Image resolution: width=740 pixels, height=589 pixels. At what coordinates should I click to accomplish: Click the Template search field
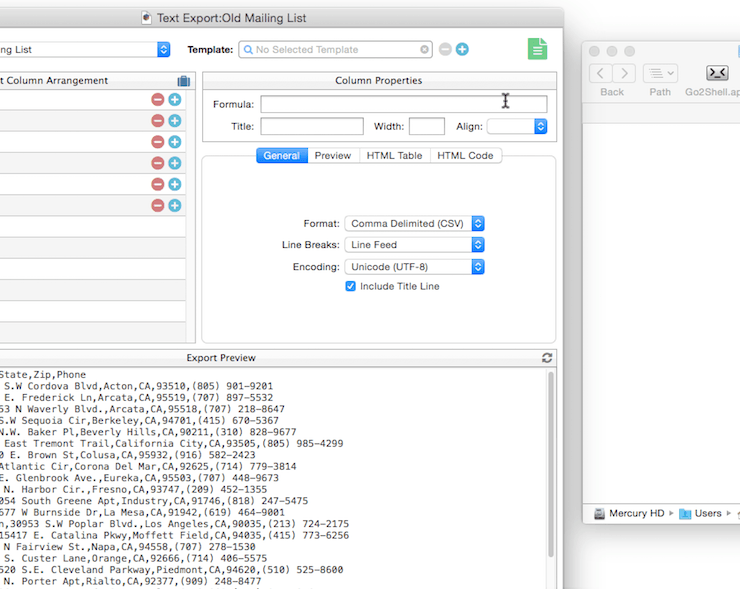pos(335,49)
